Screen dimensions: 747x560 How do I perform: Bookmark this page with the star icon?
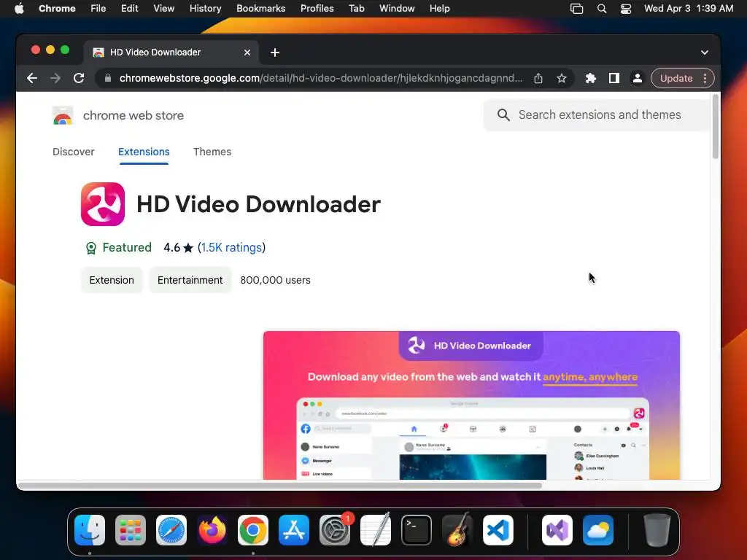click(x=562, y=78)
